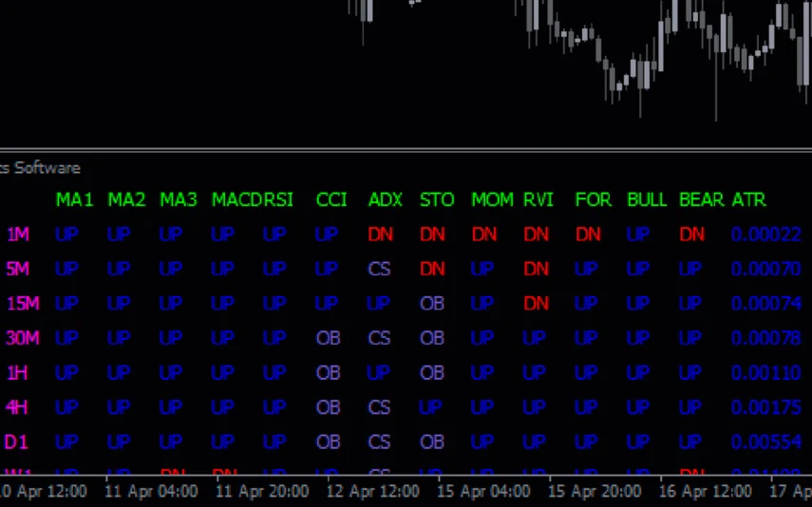Click the MA1 column header

[x=75, y=200]
